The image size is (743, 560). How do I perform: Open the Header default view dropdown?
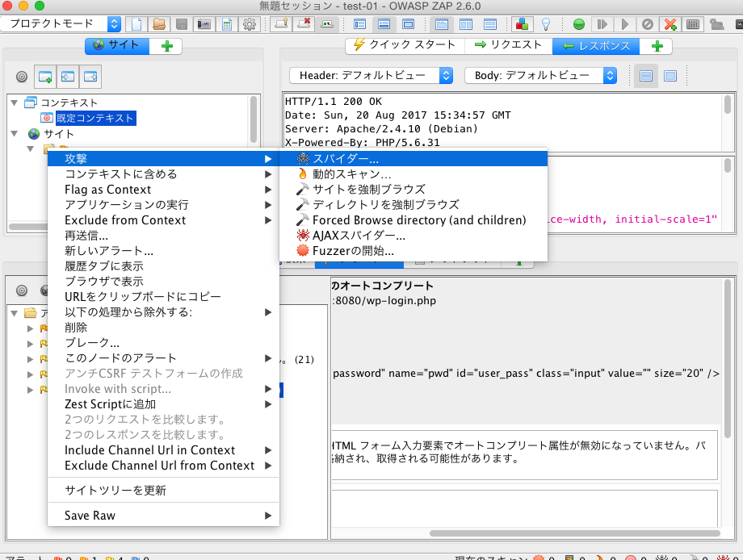pos(371,75)
